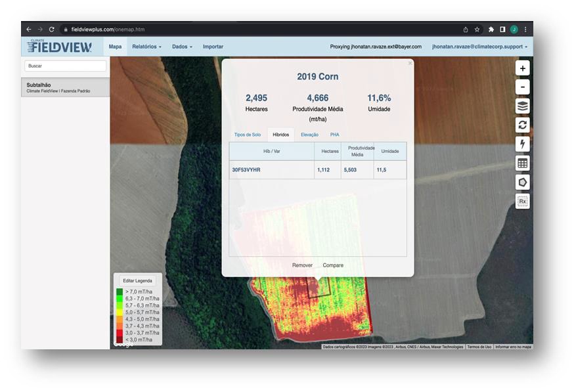Select the polygon field boundary icon

522,182
